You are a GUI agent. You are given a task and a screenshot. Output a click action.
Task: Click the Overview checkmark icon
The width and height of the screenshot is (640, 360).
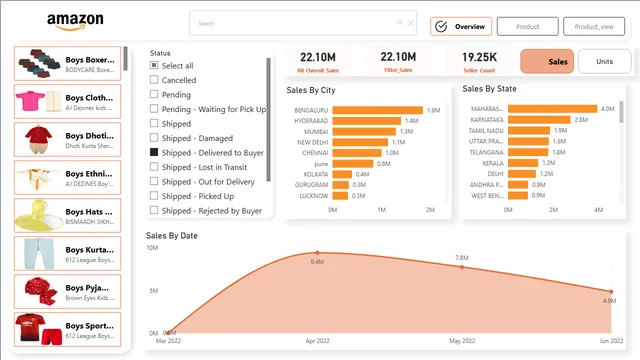441,27
